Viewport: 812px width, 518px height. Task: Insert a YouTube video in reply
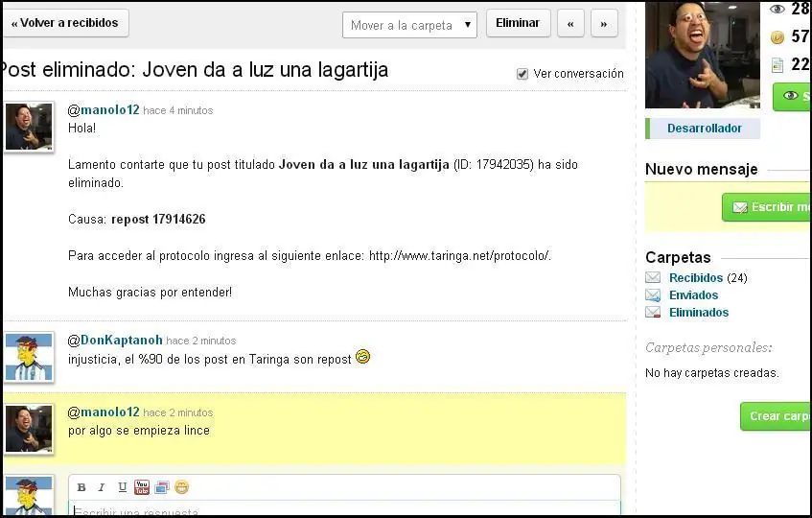(x=142, y=487)
